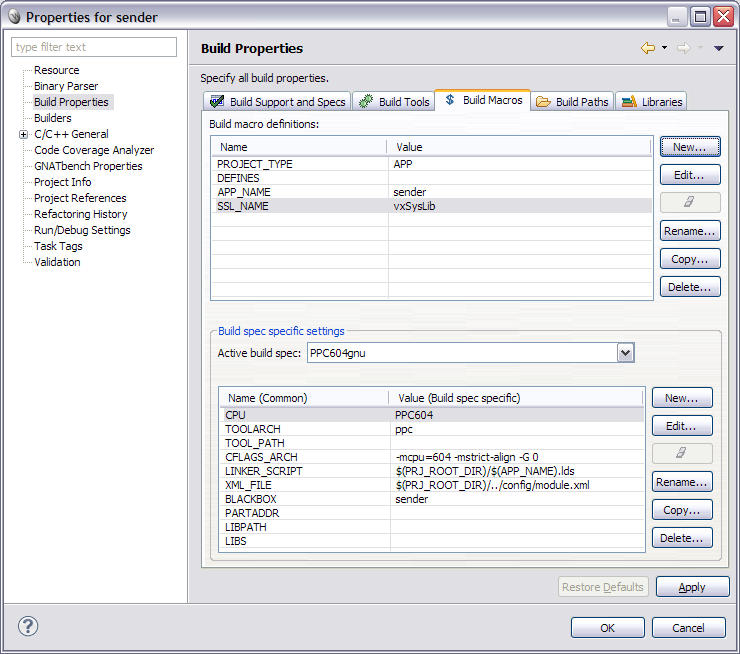Open the Active build spec dropdown
This screenshot has height=654, width=740.
625,353
